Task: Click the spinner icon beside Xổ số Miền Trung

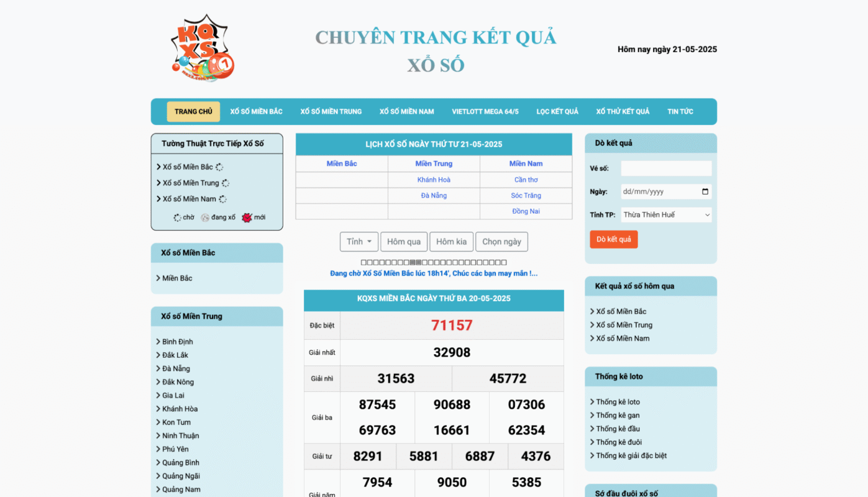Action: 226,183
